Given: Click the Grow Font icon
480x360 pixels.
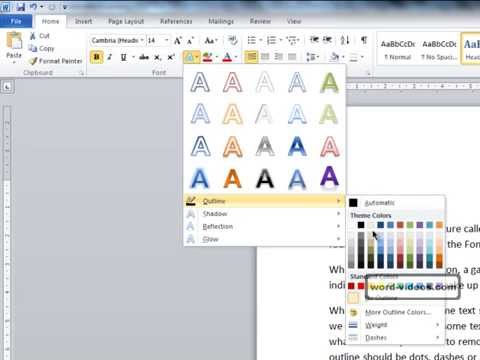Looking at the screenshot, I should point(178,41).
